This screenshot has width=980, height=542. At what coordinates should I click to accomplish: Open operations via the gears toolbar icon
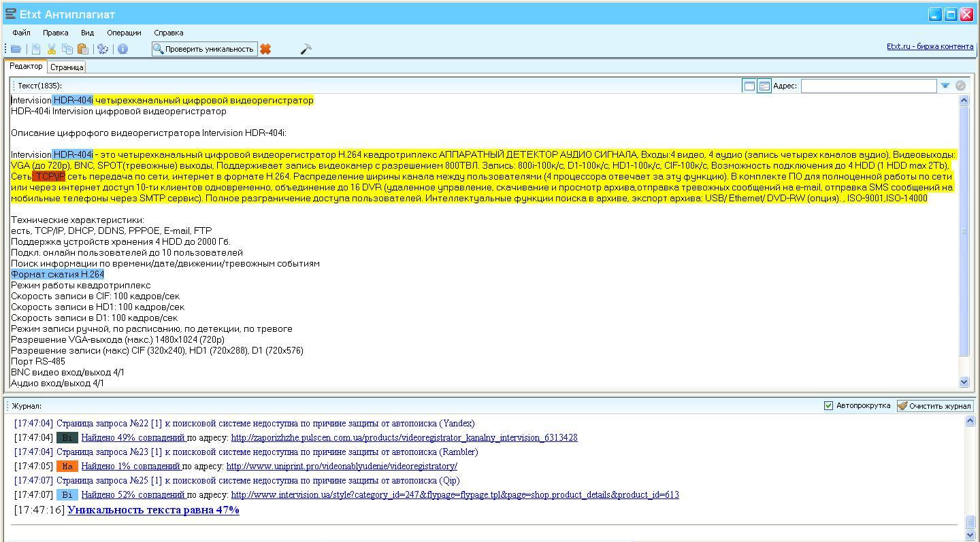pyautogui.click(x=103, y=49)
